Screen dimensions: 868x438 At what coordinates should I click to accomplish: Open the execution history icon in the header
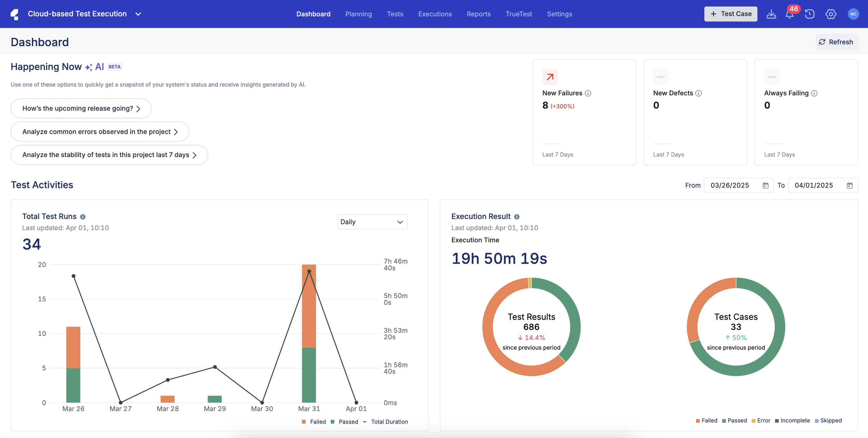(810, 14)
